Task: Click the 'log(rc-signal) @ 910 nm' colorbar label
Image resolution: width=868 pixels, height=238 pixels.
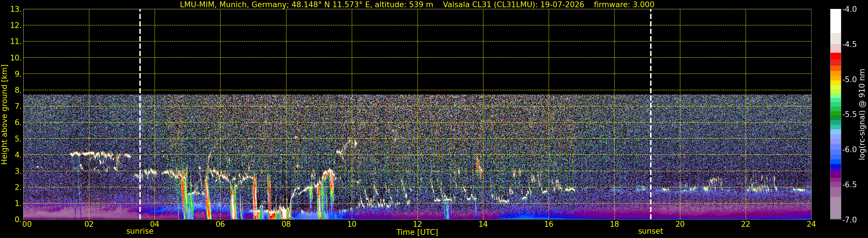Action: click(x=862, y=114)
